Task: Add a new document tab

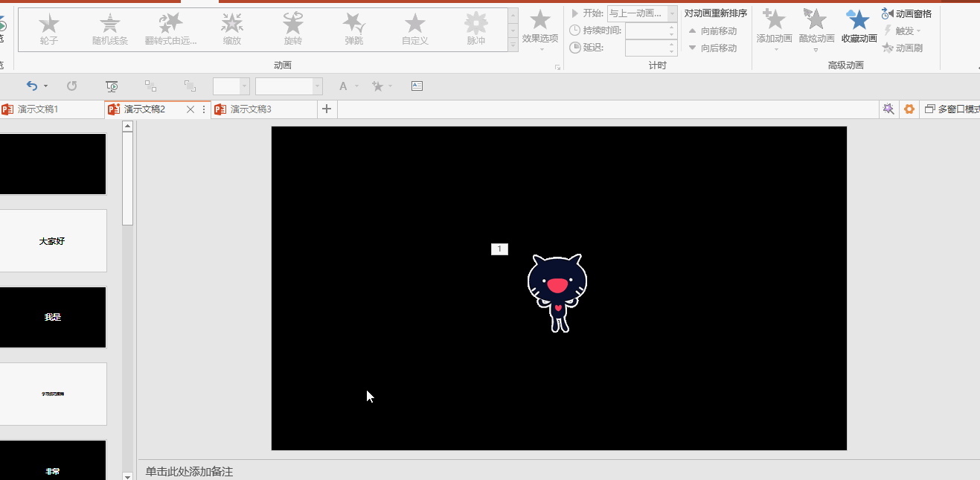Action: pos(326,109)
